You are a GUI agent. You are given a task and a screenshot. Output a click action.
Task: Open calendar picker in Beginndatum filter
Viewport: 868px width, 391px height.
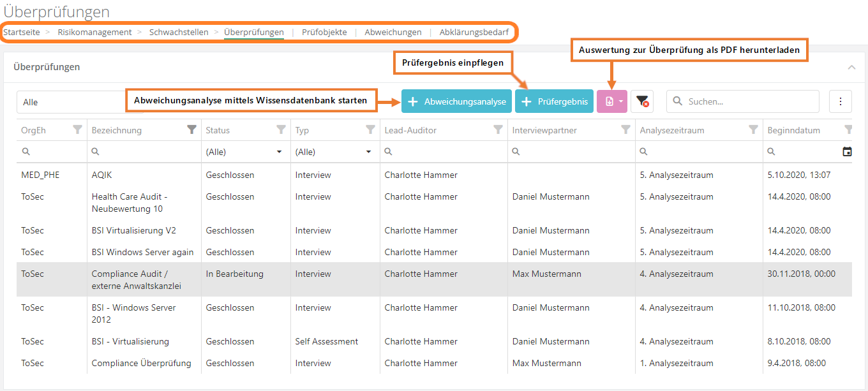pyautogui.click(x=847, y=152)
